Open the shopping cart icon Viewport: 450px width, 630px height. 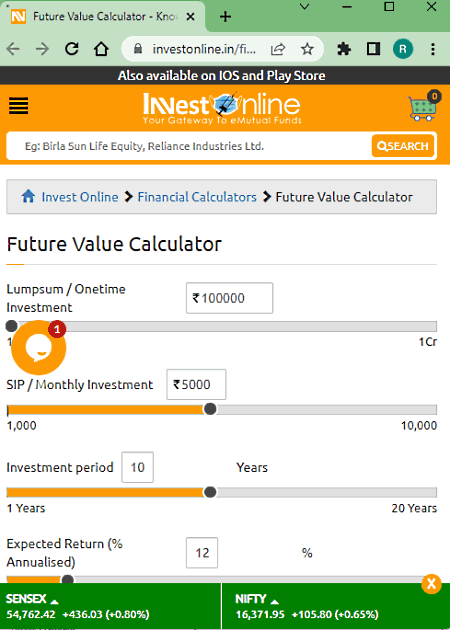(x=423, y=107)
